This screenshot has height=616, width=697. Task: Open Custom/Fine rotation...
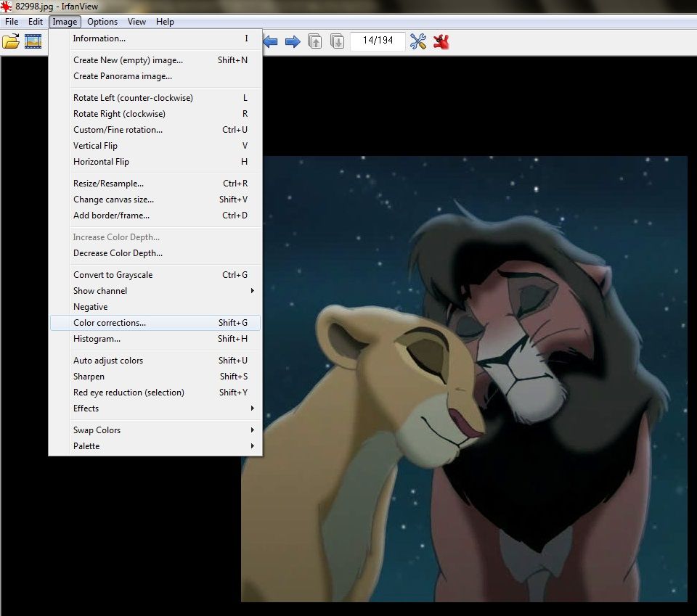click(155, 130)
